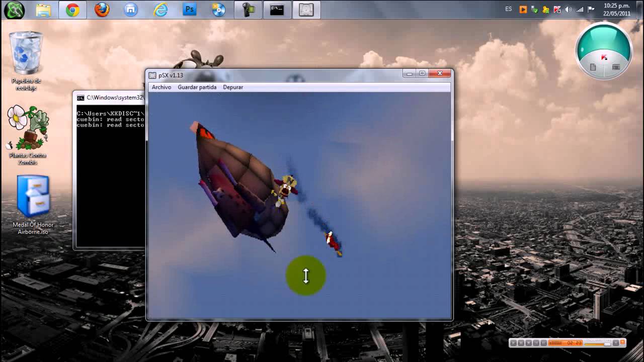Click the Show desktop strip

pyautogui.click(x=639, y=10)
